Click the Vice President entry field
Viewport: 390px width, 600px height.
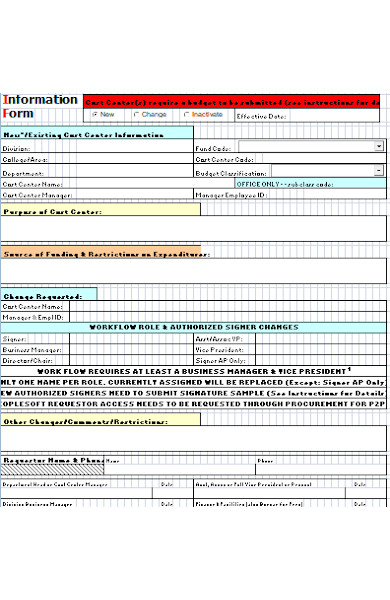click(321, 349)
